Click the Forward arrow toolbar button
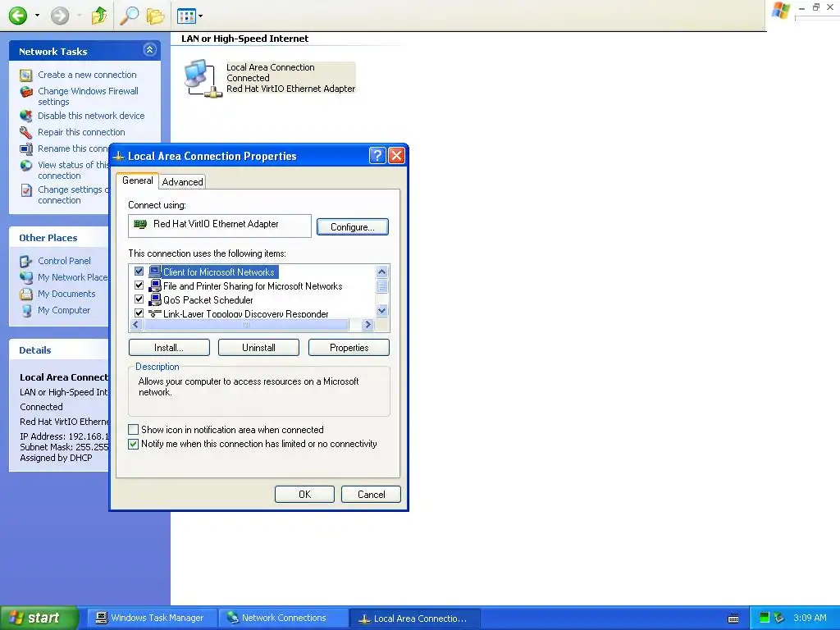Image resolution: width=840 pixels, height=630 pixels. [x=60, y=16]
